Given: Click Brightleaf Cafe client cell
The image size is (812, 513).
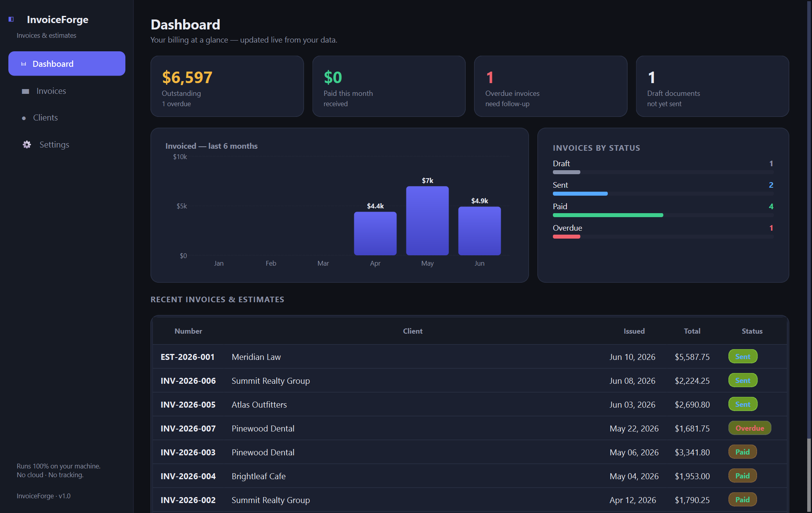Looking at the screenshot, I should pyautogui.click(x=259, y=476).
